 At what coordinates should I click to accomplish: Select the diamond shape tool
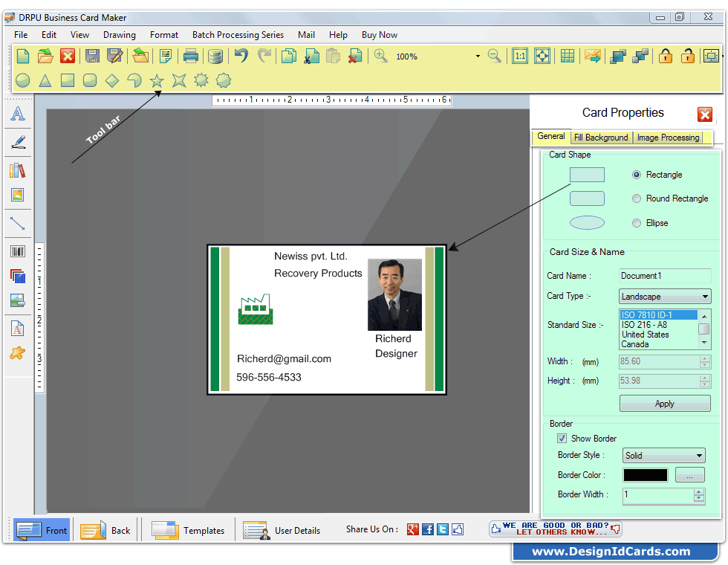(x=112, y=80)
